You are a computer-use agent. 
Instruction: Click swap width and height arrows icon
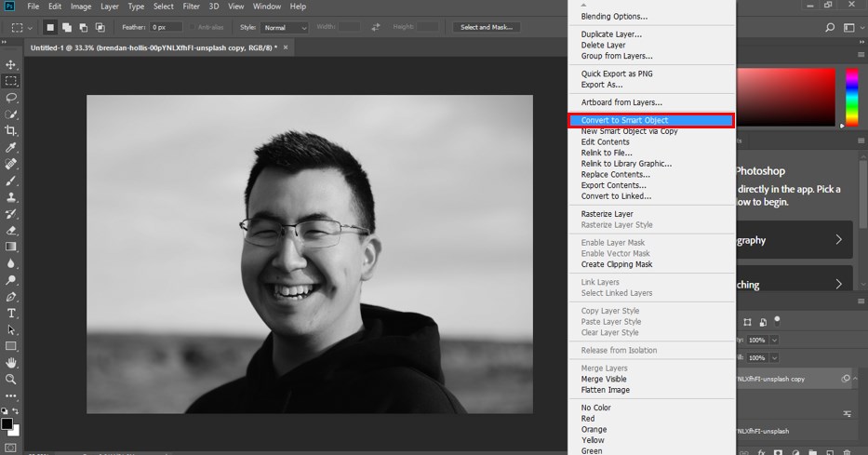click(376, 27)
